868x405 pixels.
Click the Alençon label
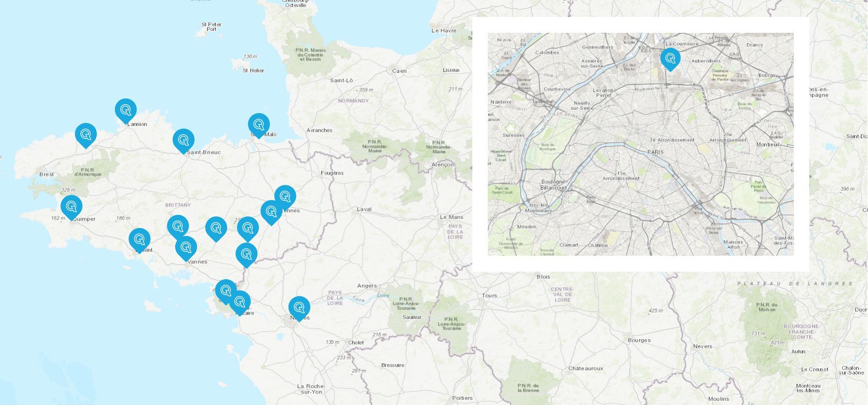(443, 164)
